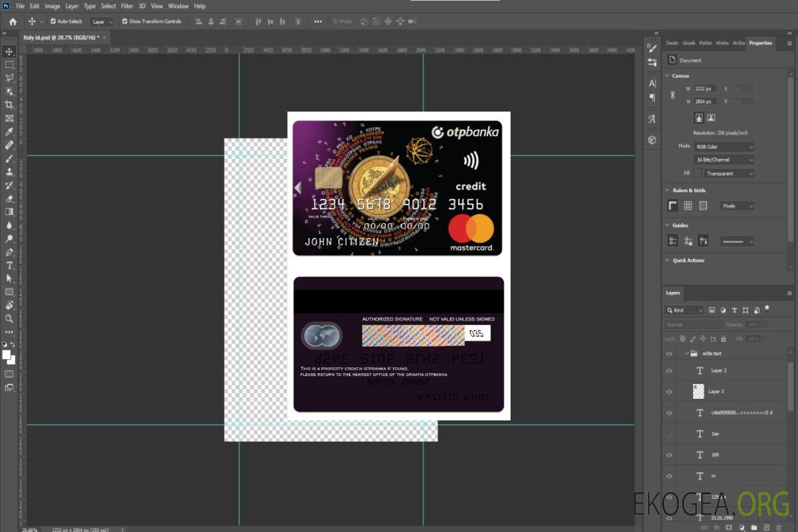Select the Pen tool
Screen dimensions: 798x532
click(x=9, y=252)
